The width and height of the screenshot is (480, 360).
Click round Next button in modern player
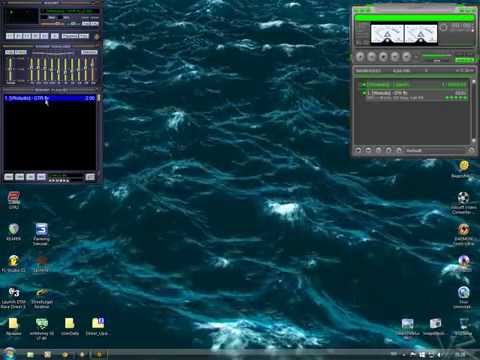(406, 57)
